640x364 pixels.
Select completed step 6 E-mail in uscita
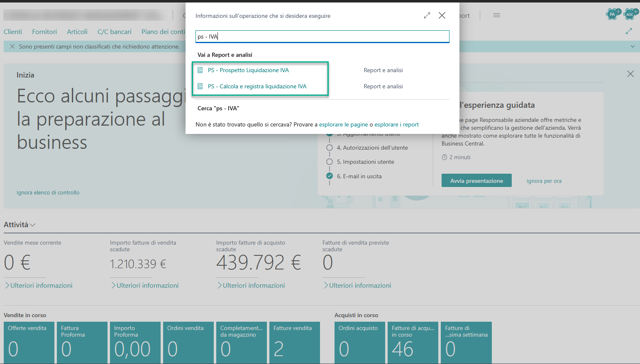pos(330,176)
